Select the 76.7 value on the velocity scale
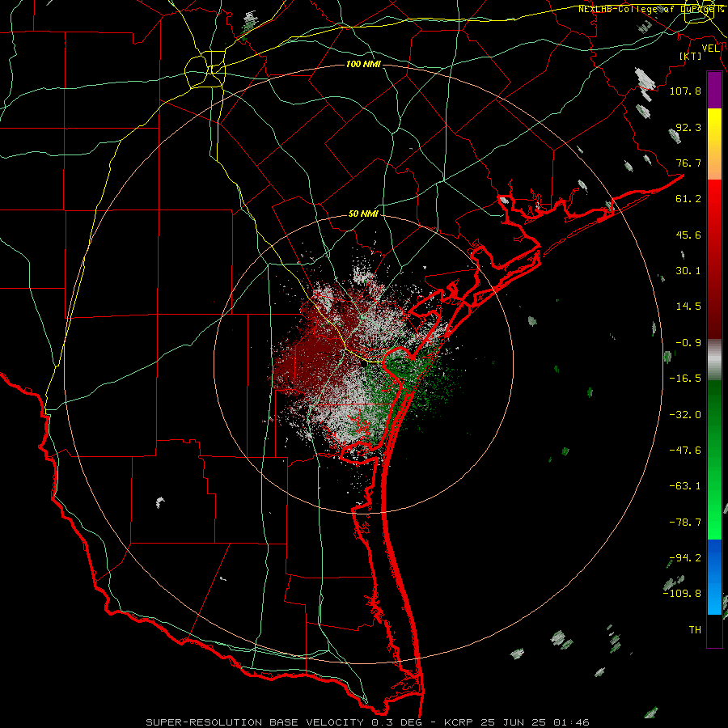 688,163
